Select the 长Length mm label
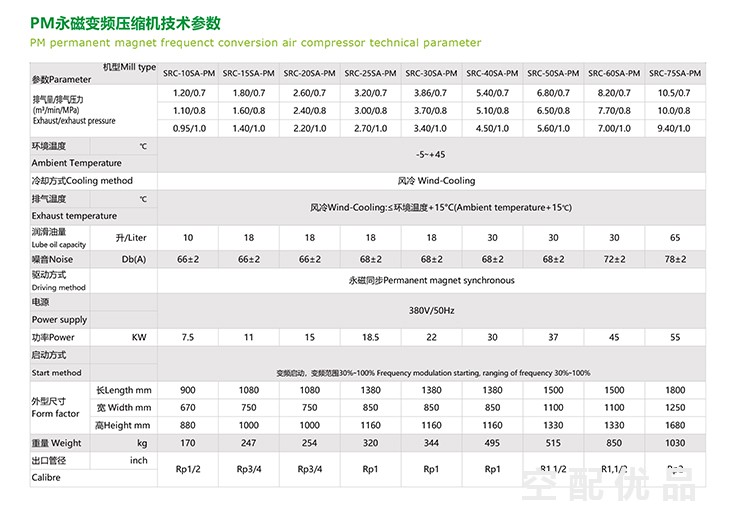The width and height of the screenshot is (735, 519). click(124, 390)
